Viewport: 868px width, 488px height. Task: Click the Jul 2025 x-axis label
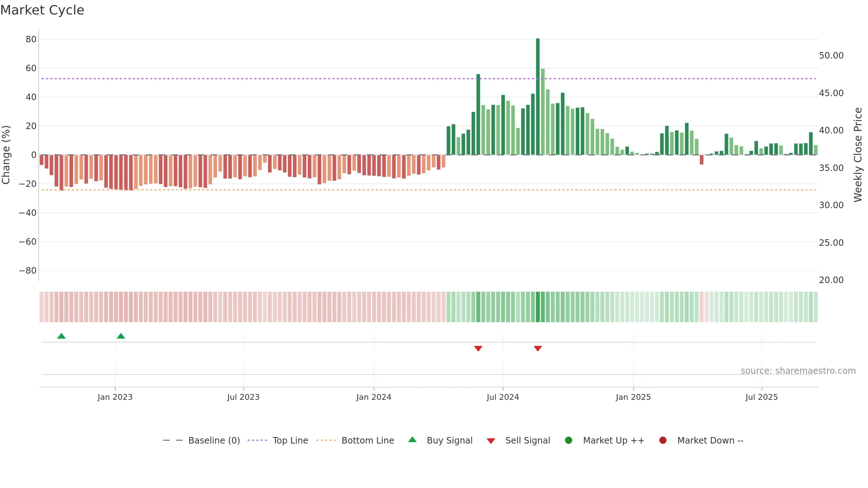point(762,397)
